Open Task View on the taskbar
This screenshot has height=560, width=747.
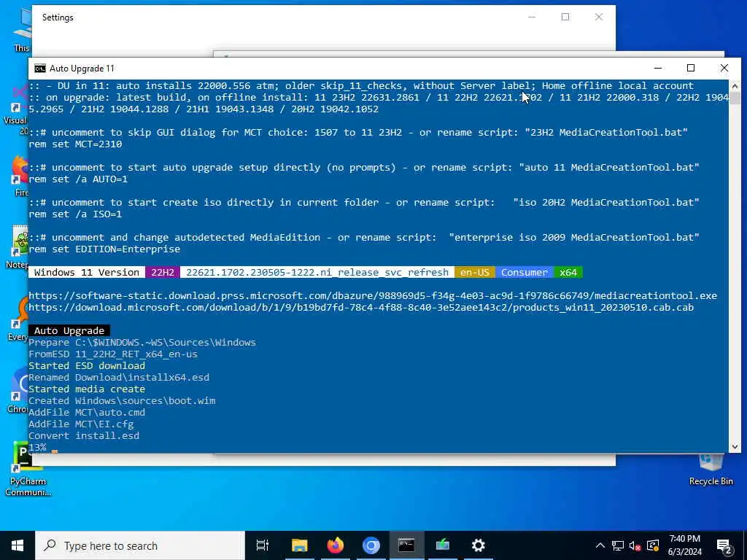[263, 545]
